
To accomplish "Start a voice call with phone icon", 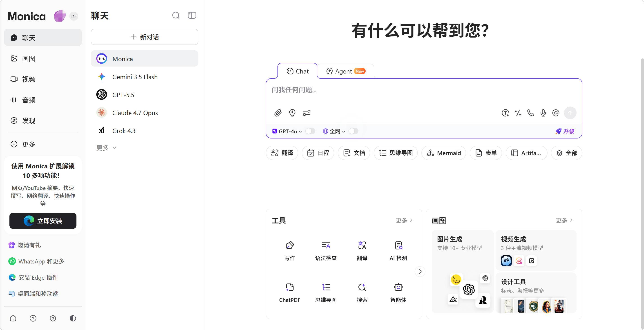I will [x=530, y=113].
